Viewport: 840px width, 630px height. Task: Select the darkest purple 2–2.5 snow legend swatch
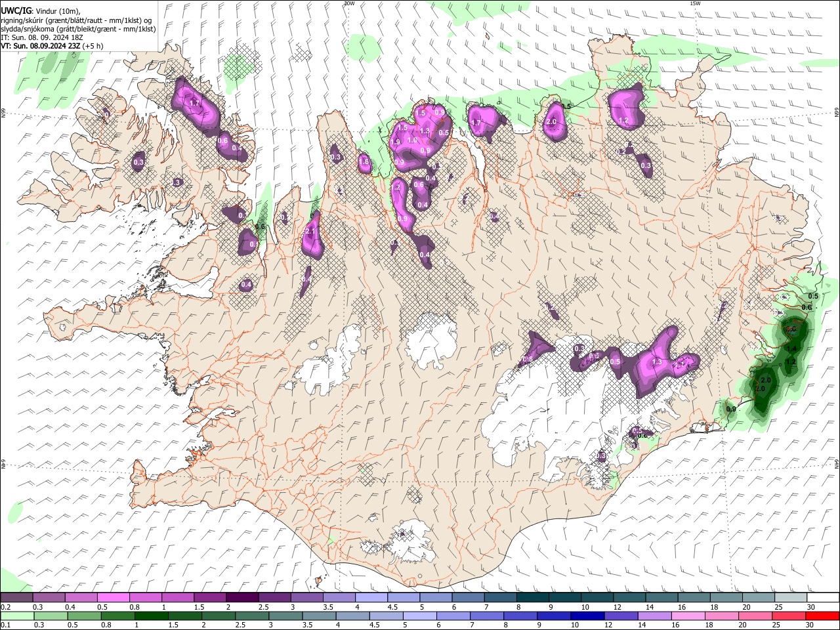click(x=241, y=598)
